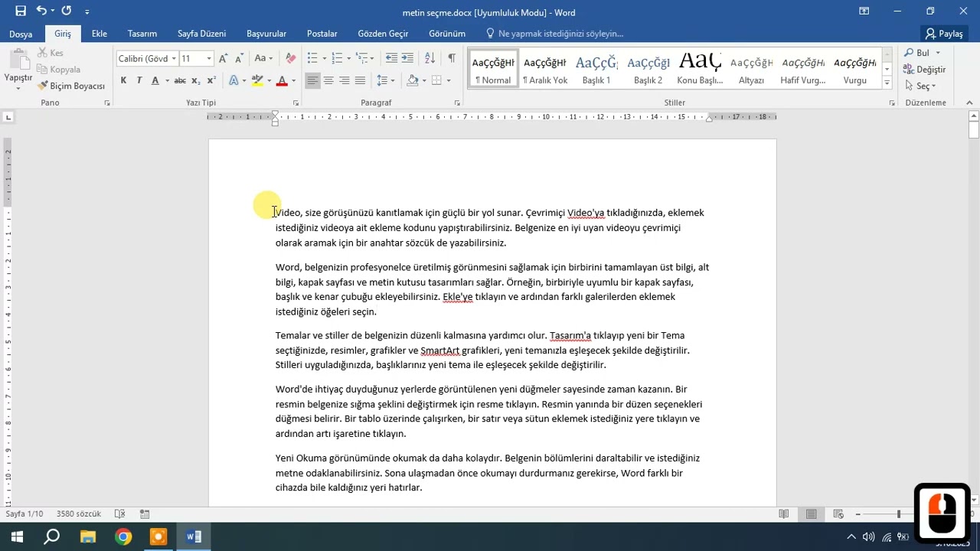
Task: Increase font size with the grow font icon
Action: [223, 58]
